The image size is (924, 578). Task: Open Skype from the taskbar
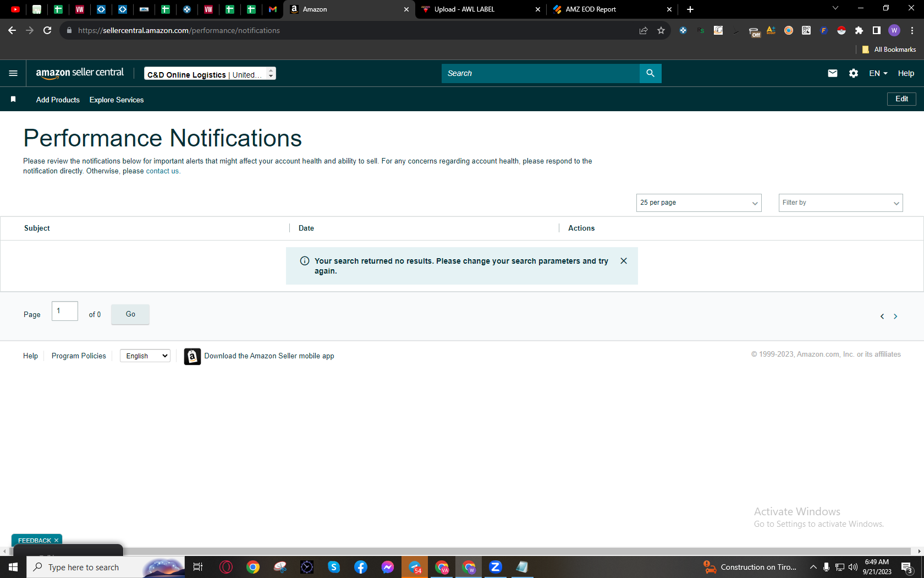click(x=334, y=567)
